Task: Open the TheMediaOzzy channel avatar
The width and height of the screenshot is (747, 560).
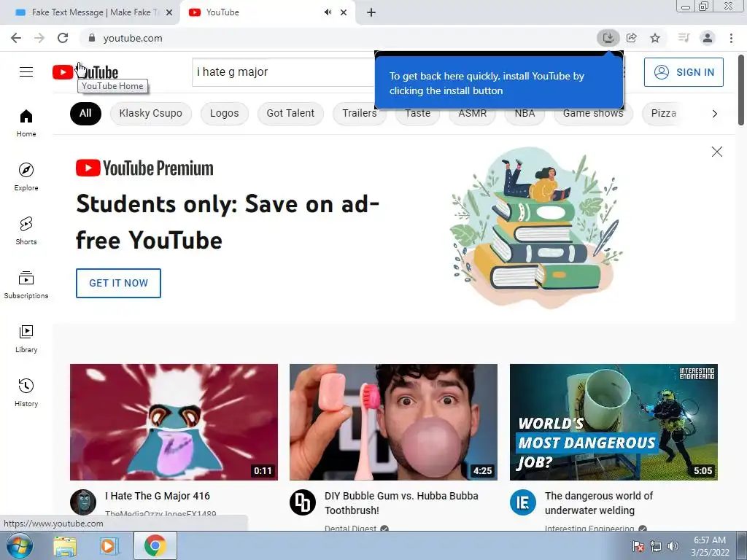Action: 83,502
